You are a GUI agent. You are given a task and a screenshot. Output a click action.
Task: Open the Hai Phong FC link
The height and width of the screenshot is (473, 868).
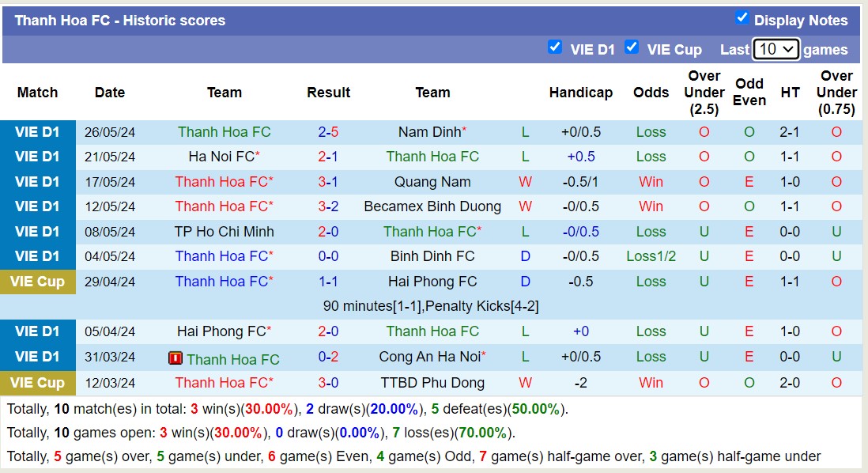pyautogui.click(x=432, y=281)
